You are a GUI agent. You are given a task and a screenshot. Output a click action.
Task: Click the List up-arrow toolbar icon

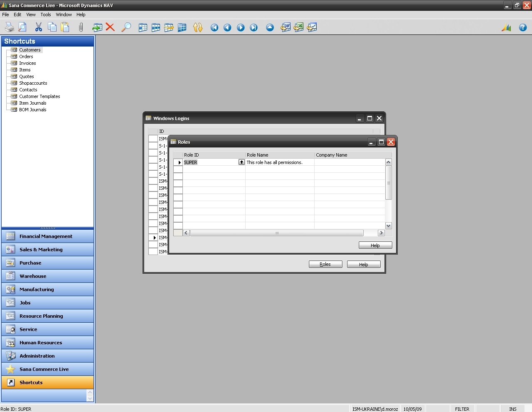click(x=270, y=27)
